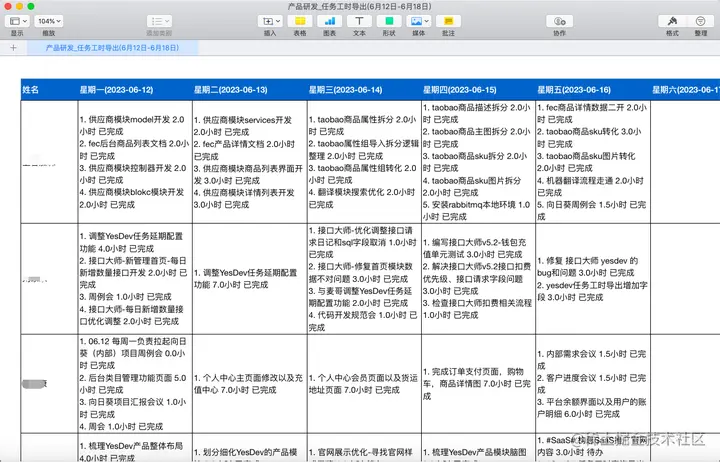Add a new sheet with plus button

pos(13,48)
